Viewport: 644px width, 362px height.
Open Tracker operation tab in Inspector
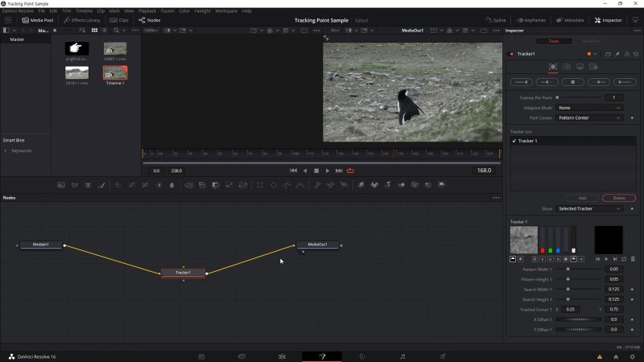point(567,67)
